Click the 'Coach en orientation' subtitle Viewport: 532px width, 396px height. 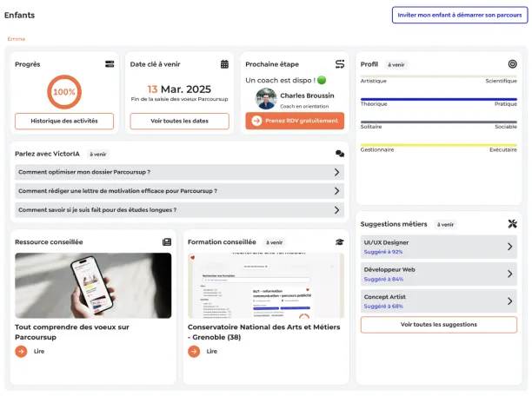(x=304, y=106)
